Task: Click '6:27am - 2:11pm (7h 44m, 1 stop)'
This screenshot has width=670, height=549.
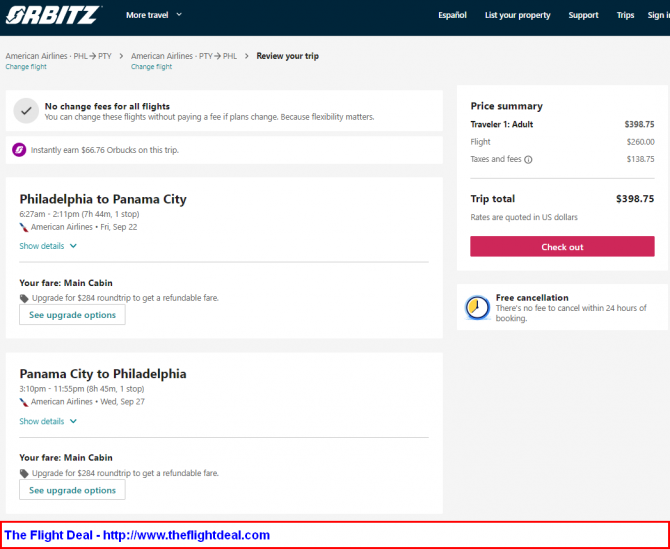Action: coord(79,214)
